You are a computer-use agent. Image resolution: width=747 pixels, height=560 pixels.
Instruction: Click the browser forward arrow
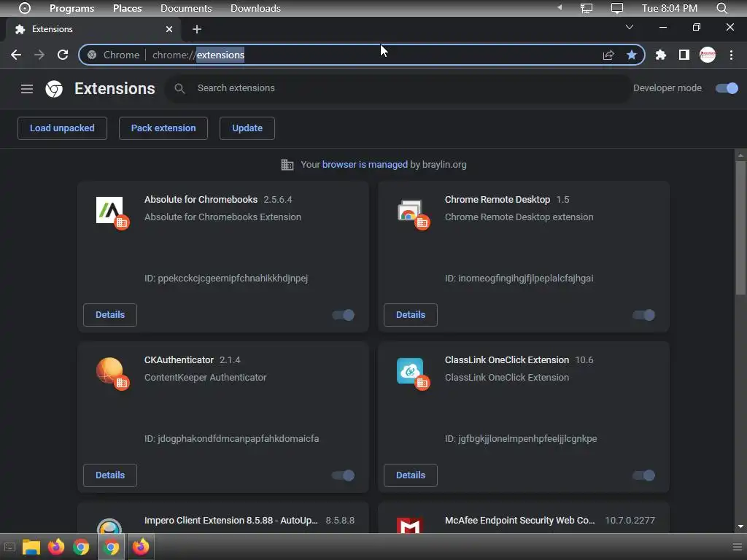(x=39, y=55)
